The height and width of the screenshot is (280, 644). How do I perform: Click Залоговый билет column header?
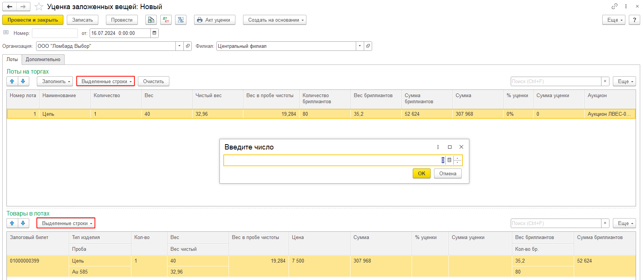[38, 243]
